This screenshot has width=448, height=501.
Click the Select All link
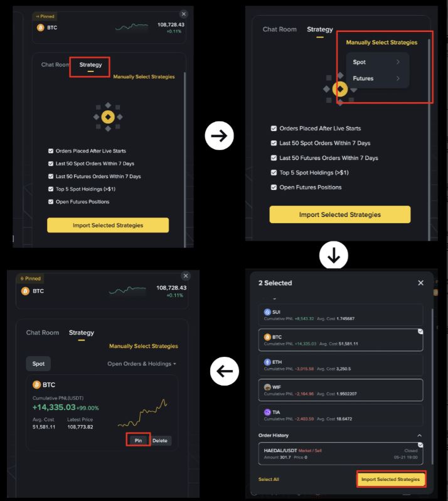point(269,479)
